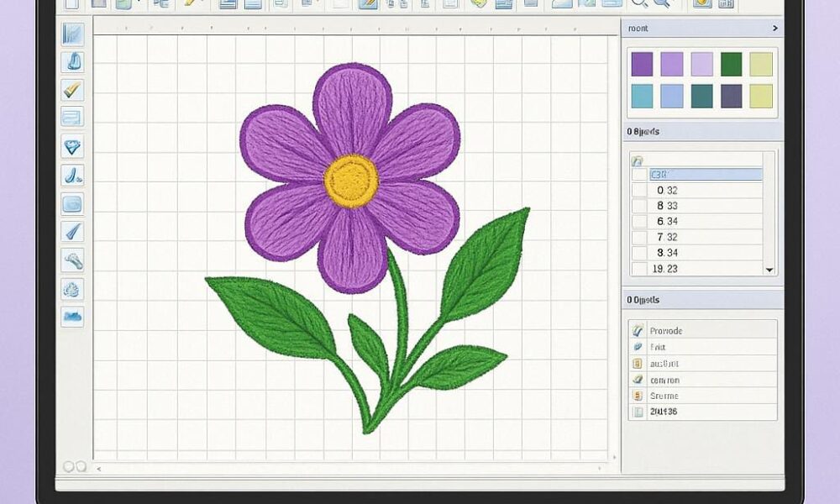Viewport: 840px width, 504px height.
Task: Toggle the checkbox next to row 8.33
Action: pos(639,206)
